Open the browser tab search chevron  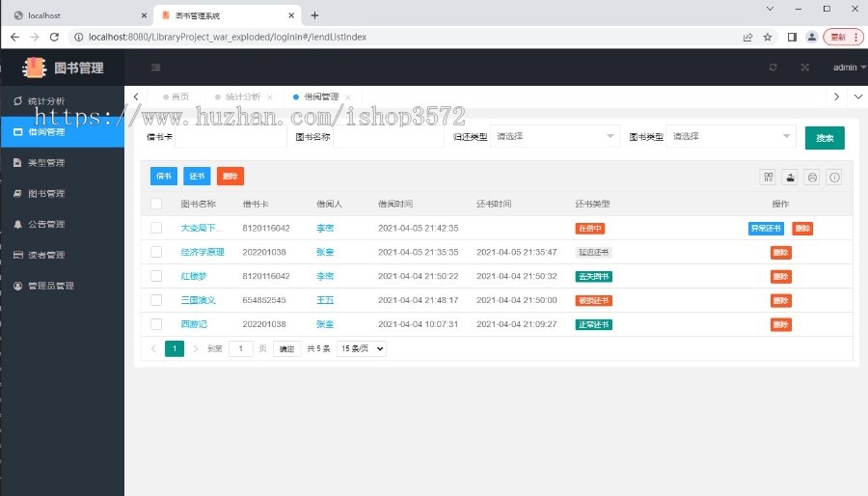pyautogui.click(x=770, y=9)
